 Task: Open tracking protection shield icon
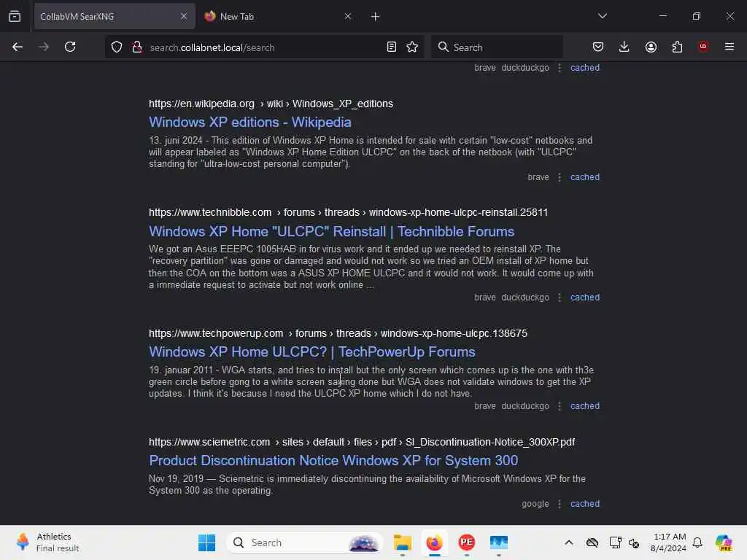click(x=117, y=47)
